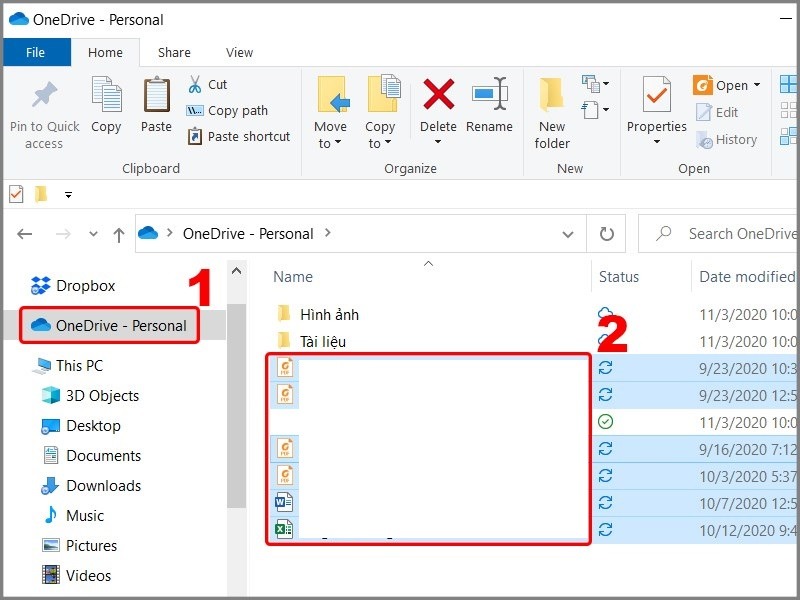
Task: Click the Properties icon
Action: (657, 94)
